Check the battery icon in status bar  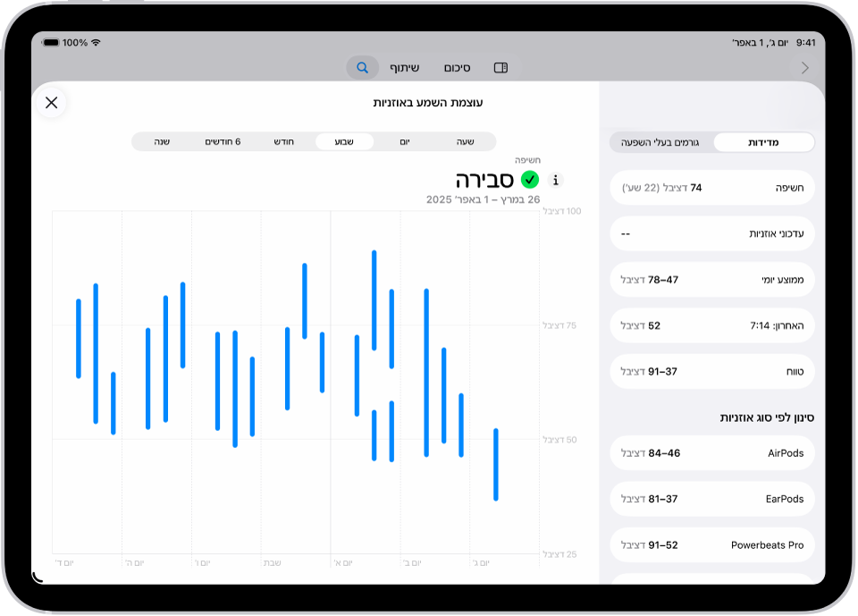51,43
